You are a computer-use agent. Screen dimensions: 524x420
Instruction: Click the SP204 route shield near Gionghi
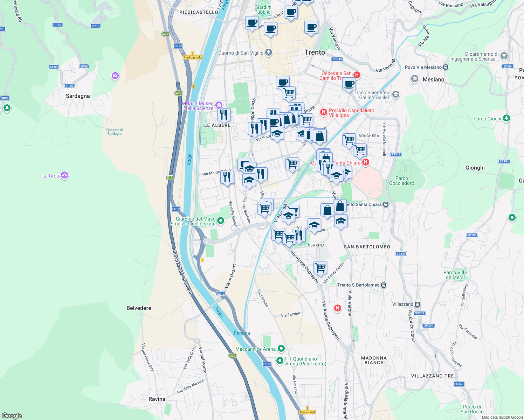[x=504, y=161]
